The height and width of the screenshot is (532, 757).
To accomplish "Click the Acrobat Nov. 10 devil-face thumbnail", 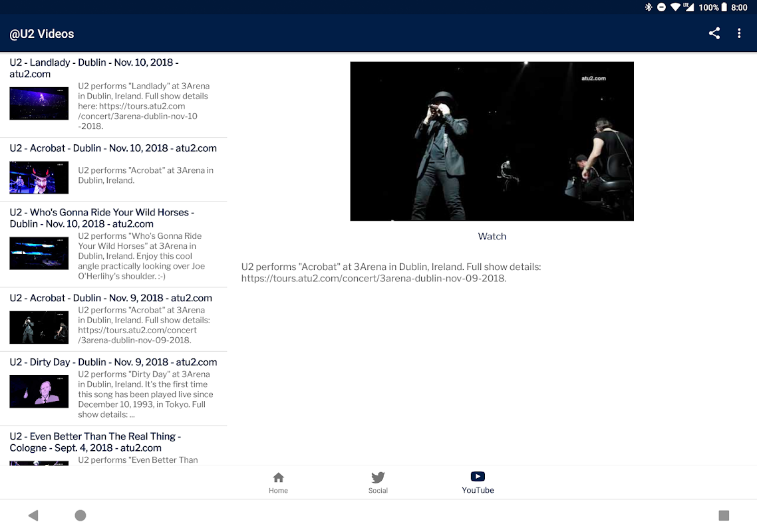I will click(39, 178).
